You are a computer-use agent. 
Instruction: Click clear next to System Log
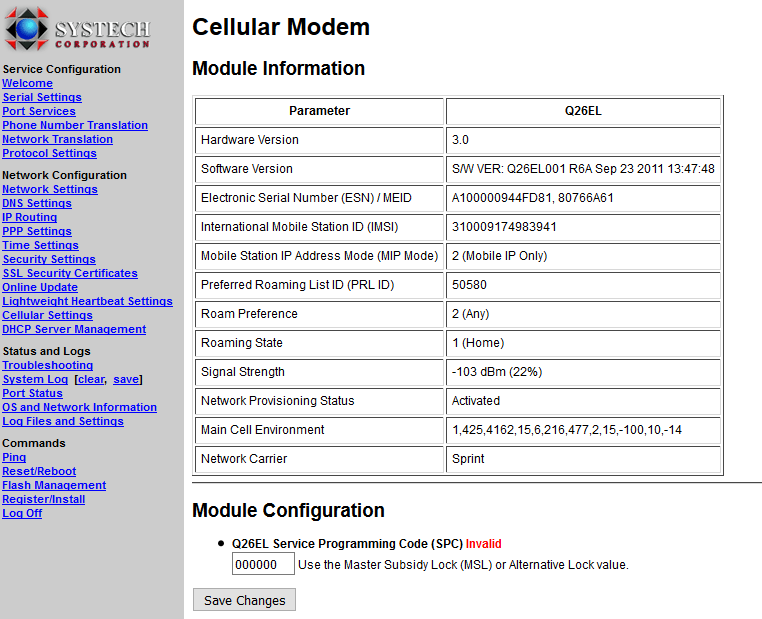(x=91, y=379)
